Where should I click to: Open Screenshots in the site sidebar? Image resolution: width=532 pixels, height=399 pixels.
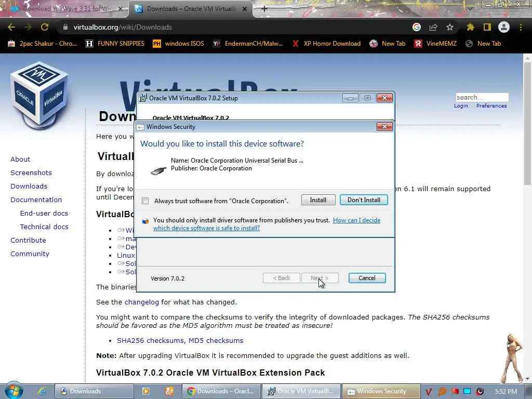pos(31,172)
